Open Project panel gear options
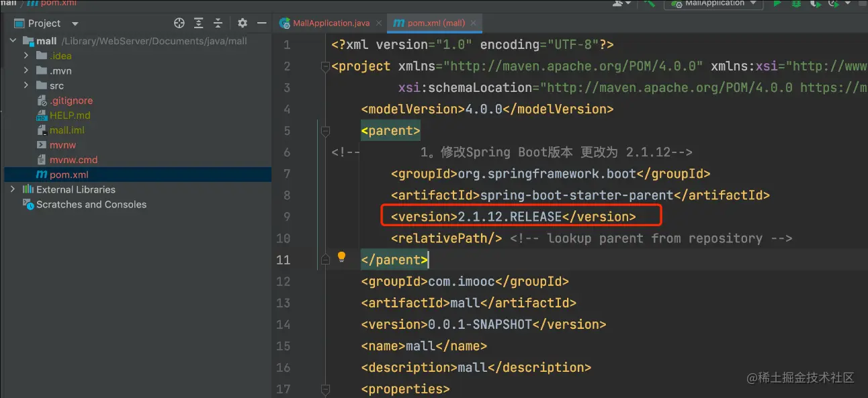Viewport: 868px width, 398px height. [243, 23]
